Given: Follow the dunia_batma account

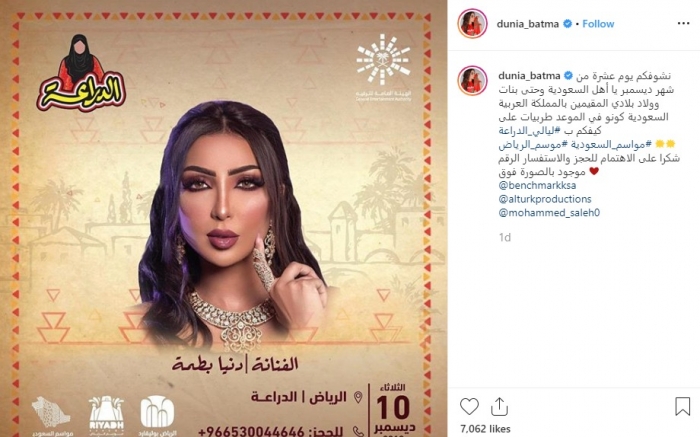Looking at the screenshot, I should tap(598, 24).
